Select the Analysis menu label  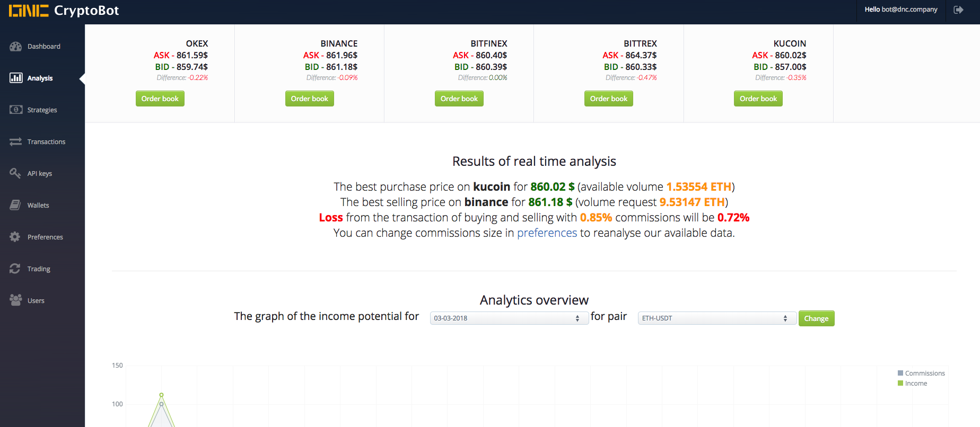pyautogui.click(x=40, y=78)
